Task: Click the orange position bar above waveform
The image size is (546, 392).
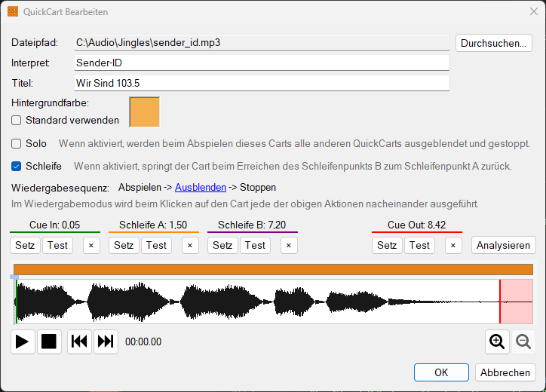Action: pyautogui.click(x=273, y=269)
